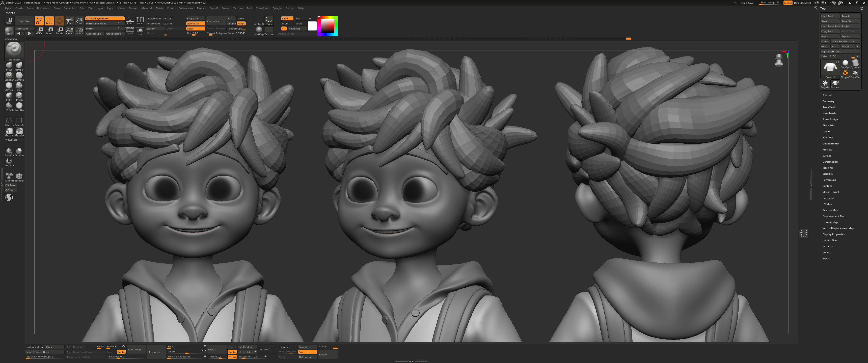The width and height of the screenshot is (868, 363).
Task: Click the AAHalf zoom icon
Action: (x=69, y=31)
